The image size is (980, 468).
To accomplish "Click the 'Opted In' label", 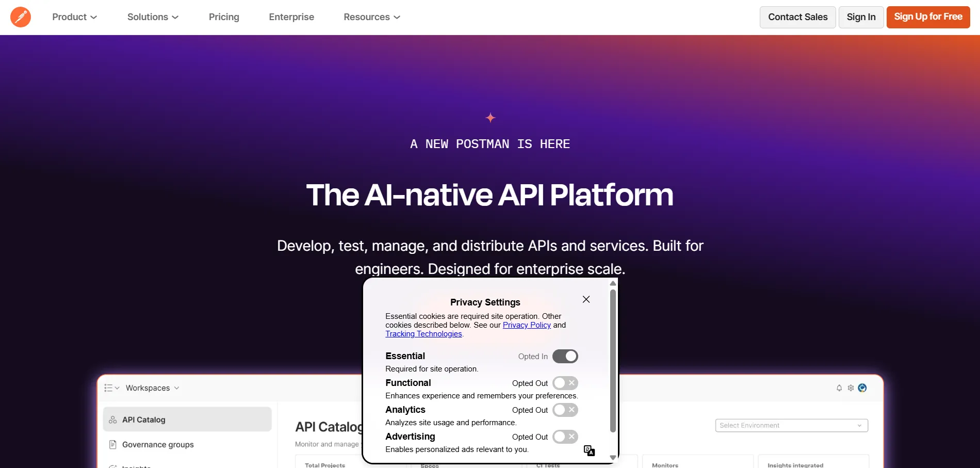I will 533,357.
